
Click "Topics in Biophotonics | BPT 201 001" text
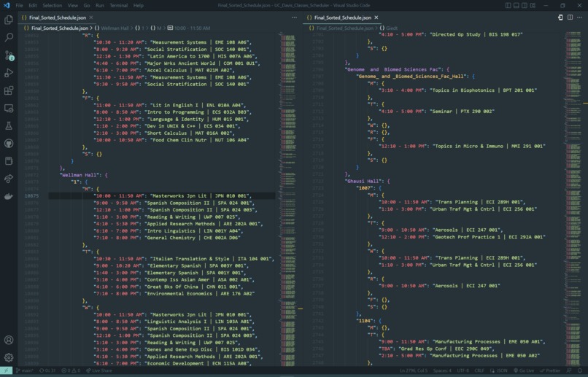(483, 90)
